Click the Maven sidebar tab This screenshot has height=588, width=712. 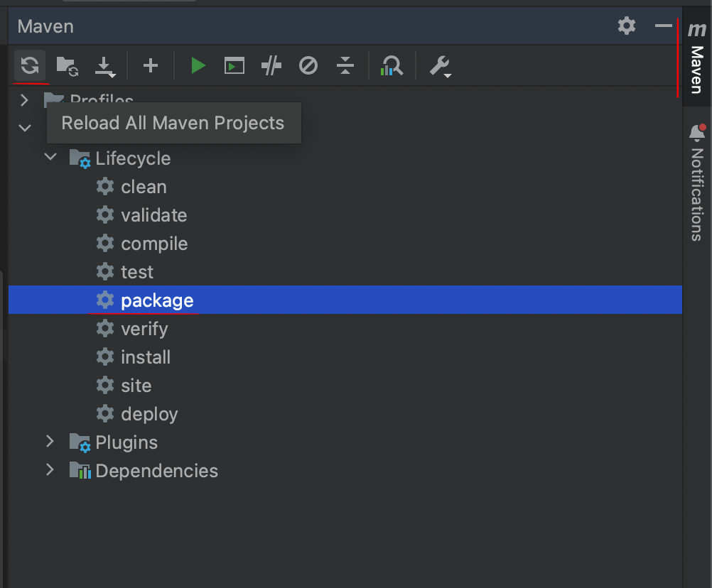pos(696,58)
